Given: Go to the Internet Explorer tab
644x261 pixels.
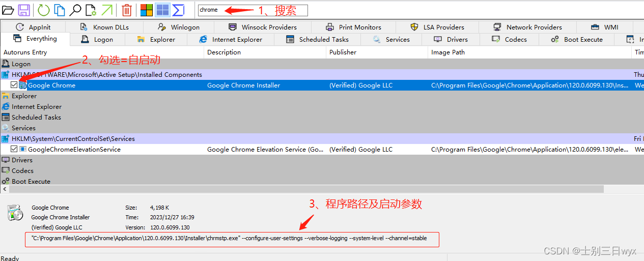Looking at the screenshot, I should click(x=231, y=39).
